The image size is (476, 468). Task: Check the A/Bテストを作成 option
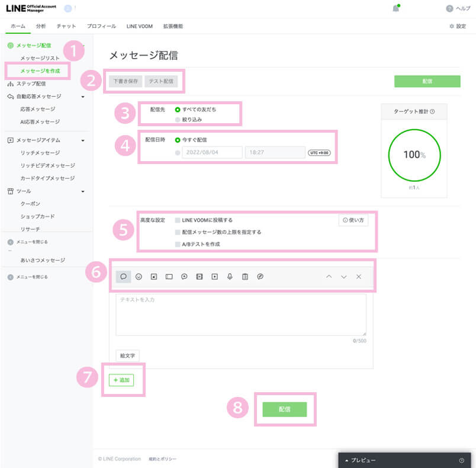pyautogui.click(x=178, y=244)
